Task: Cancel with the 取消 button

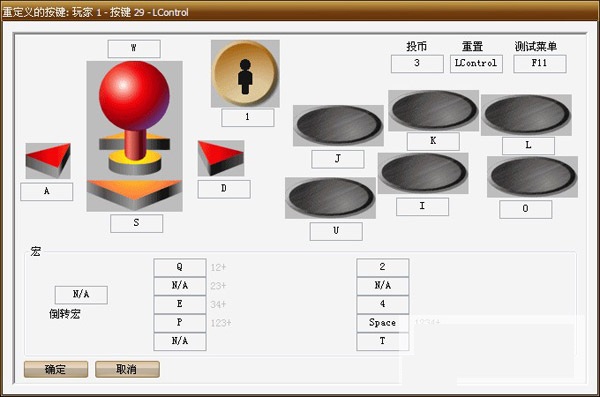Action: tap(127, 369)
